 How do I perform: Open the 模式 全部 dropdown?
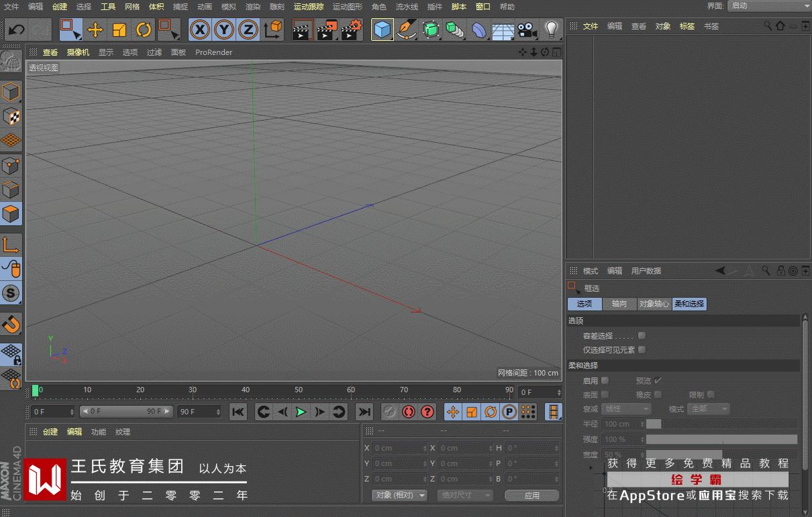[x=709, y=408]
